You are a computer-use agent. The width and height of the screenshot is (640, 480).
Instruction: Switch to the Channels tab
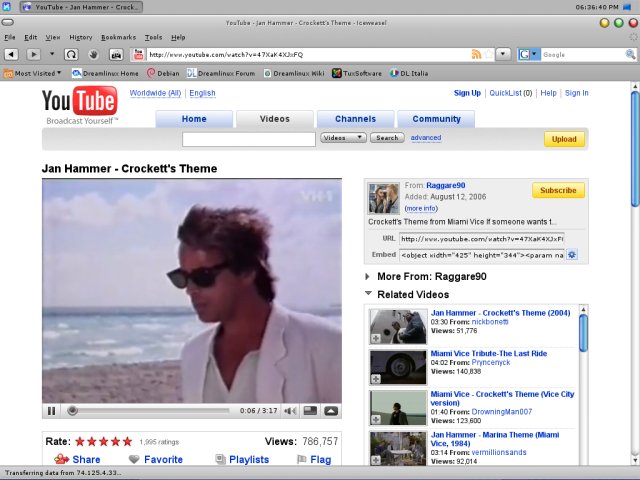pos(355,119)
